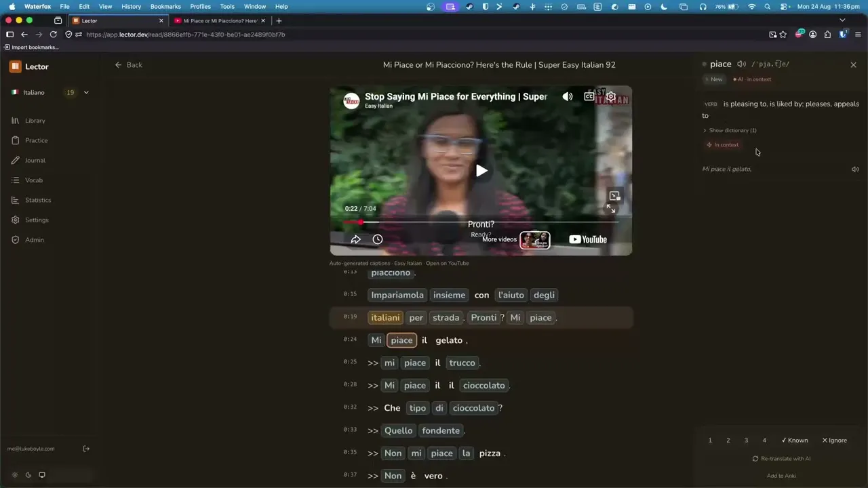Click the address bar URL
The width and height of the screenshot is (868, 488).
tap(186, 35)
